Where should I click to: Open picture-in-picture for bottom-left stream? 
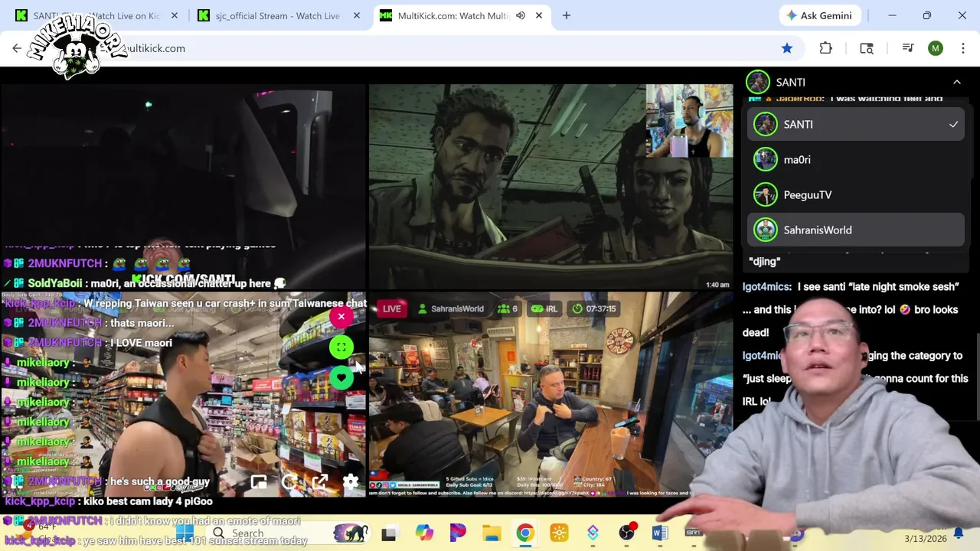click(x=259, y=482)
